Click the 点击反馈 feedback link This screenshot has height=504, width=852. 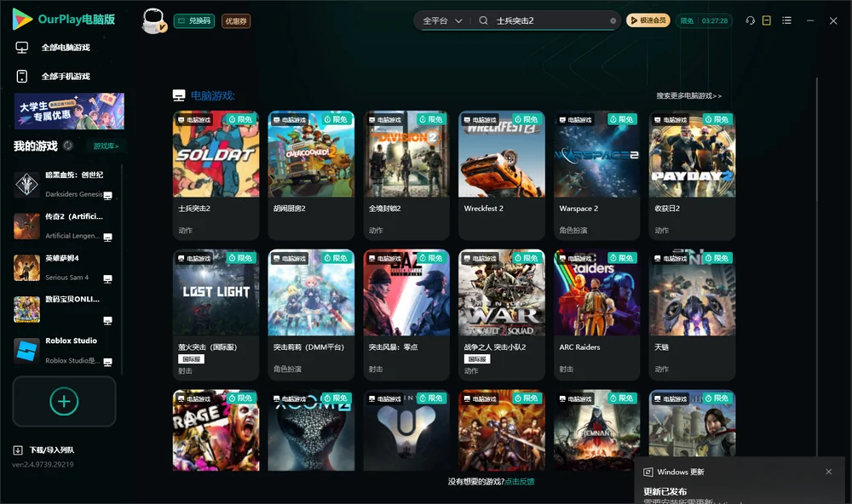(520, 482)
